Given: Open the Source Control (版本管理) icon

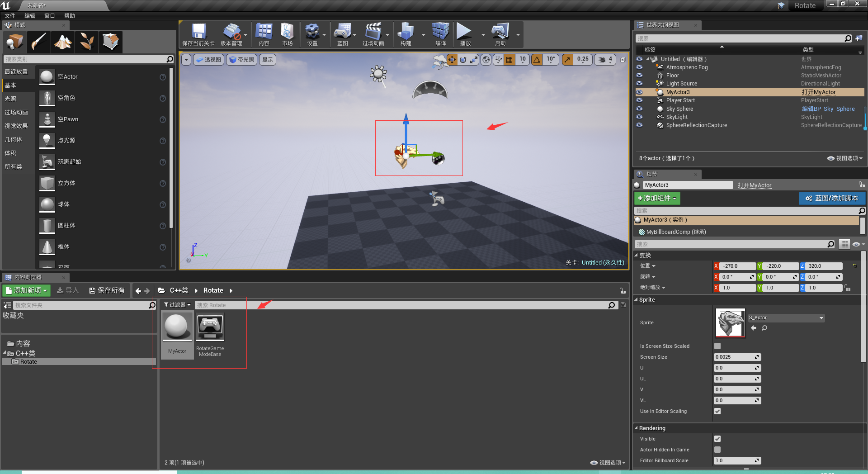Looking at the screenshot, I should (x=231, y=35).
